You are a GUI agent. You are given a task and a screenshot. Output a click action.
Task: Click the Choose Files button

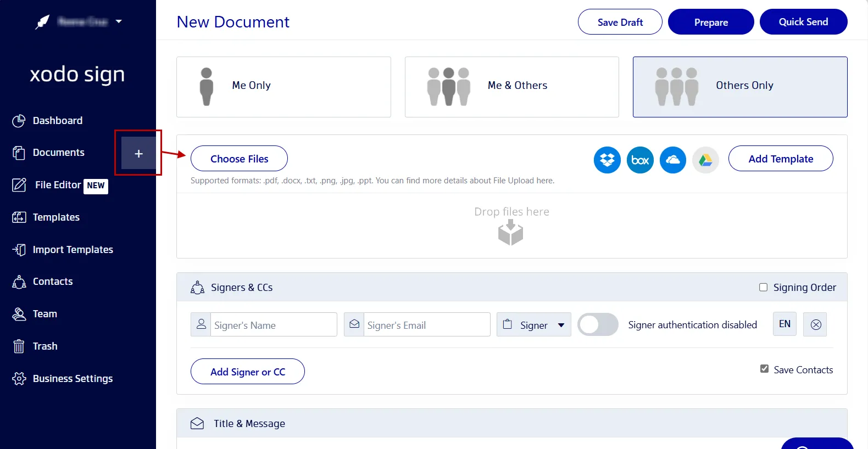[x=239, y=159]
